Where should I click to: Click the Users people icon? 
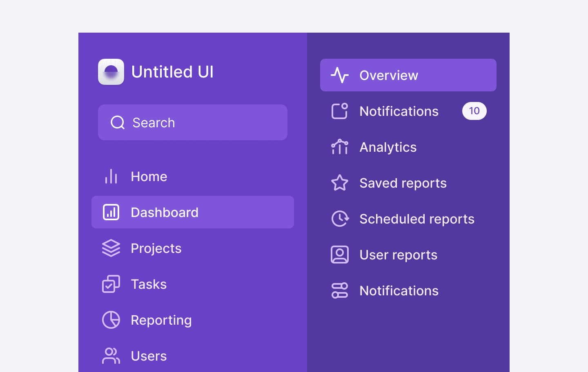pos(110,356)
